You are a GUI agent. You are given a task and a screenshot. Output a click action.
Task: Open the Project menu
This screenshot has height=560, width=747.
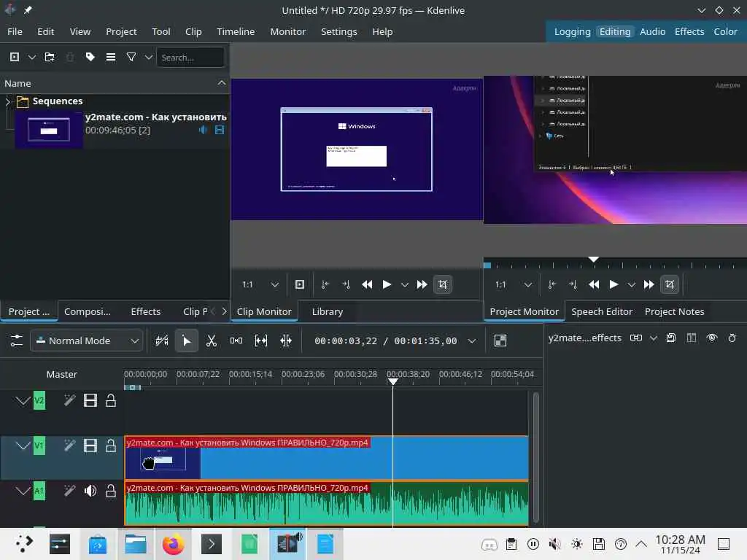[121, 31]
